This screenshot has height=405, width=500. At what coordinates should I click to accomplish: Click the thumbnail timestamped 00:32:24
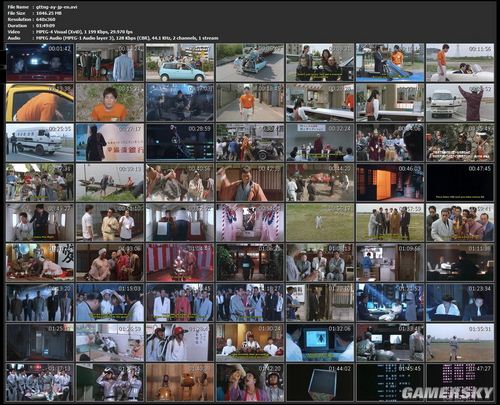click(320, 142)
